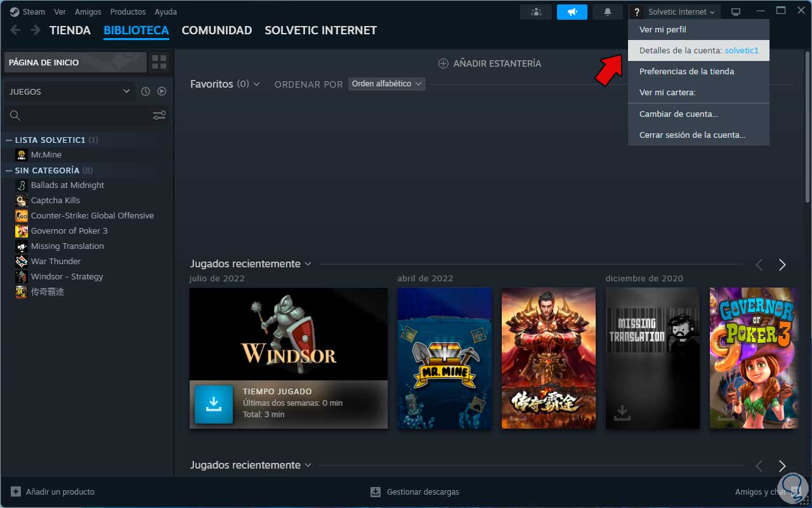Show previous games with the left shelf arrow
812x508 pixels.
[759, 265]
